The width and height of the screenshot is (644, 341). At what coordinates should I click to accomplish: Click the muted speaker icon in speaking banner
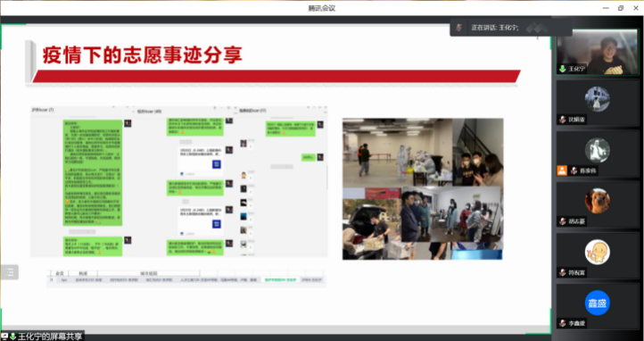(459, 28)
